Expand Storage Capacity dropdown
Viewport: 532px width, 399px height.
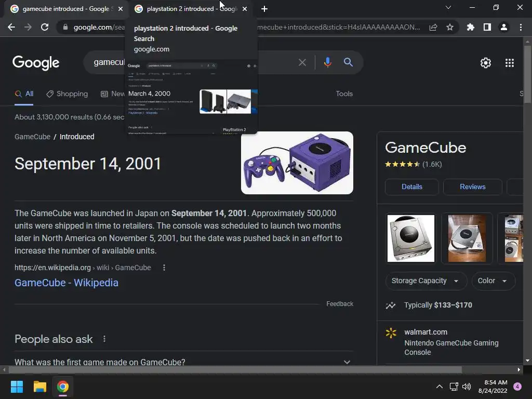[x=426, y=281]
